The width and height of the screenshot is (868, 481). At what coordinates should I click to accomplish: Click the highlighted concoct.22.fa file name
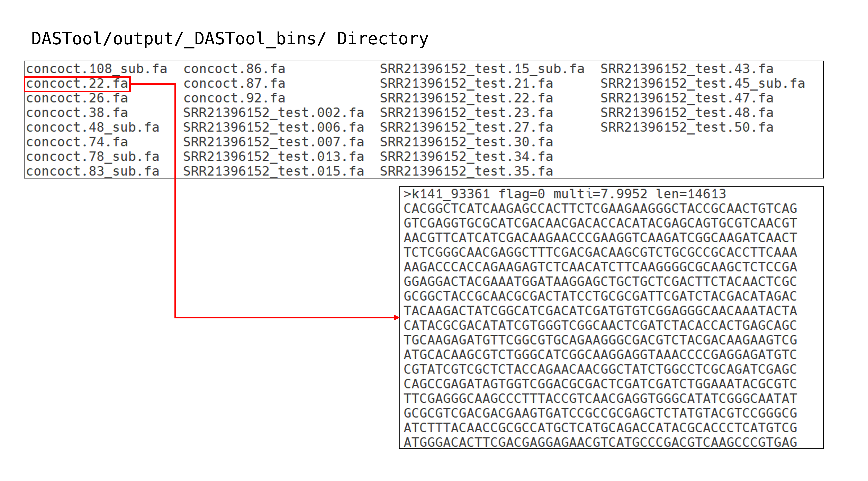tap(77, 84)
